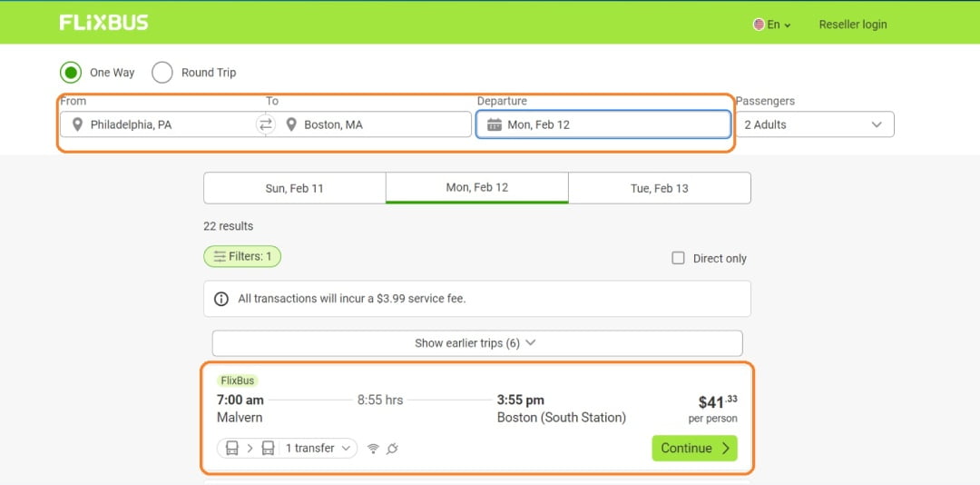Open the Filters: 1 button
Image resolution: width=980 pixels, height=485 pixels.
(x=242, y=257)
